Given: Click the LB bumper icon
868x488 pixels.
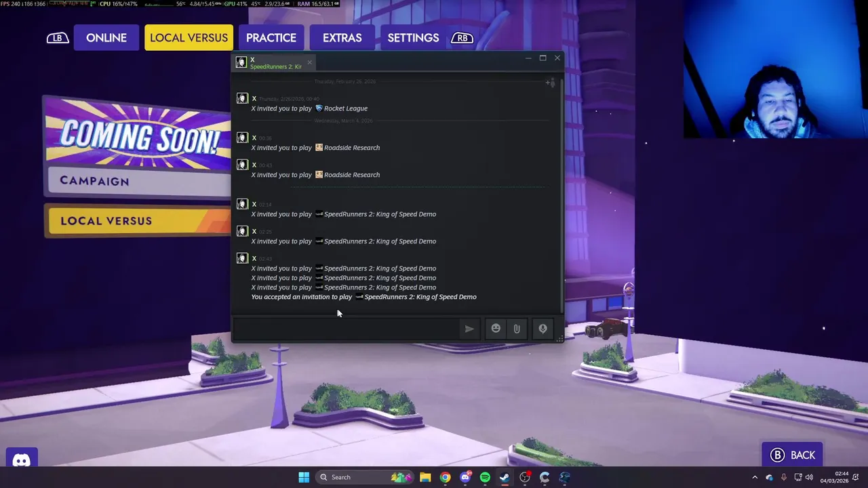Looking at the screenshot, I should (x=58, y=38).
